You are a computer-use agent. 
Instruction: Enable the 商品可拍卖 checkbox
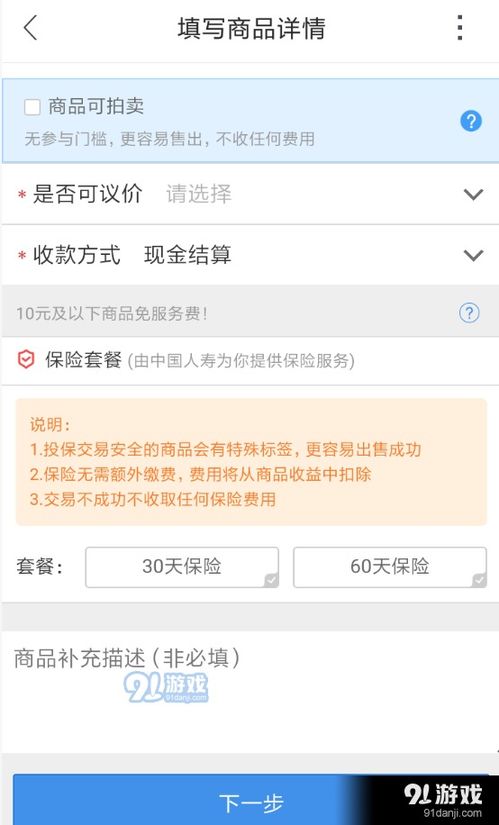[32, 107]
